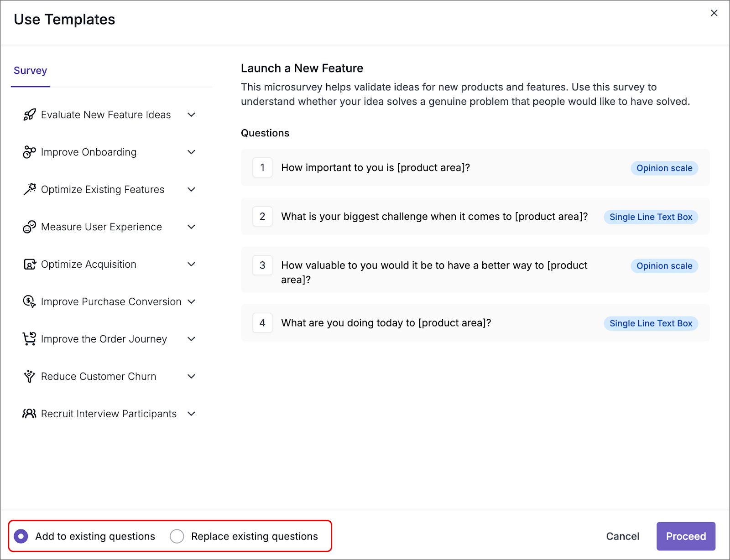
Task: Click the Reduce Customer Churn funnel icon
Action: 29,377
